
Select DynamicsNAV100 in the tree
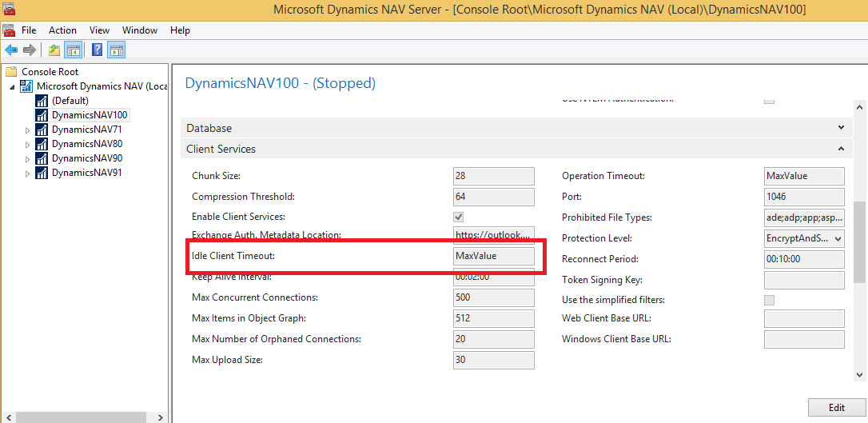click(90, 115)
